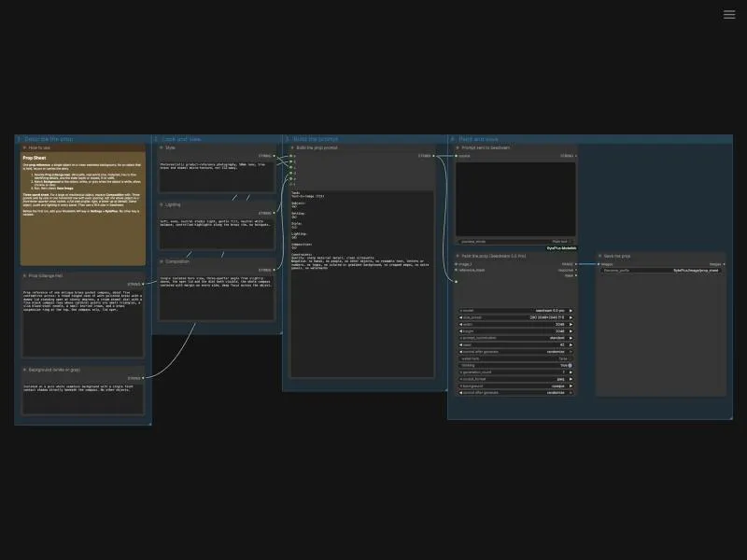The height and width of the screenshot is (560, 747).
Task: Open the model dropdown seedream value
Action: click(516, 311)
